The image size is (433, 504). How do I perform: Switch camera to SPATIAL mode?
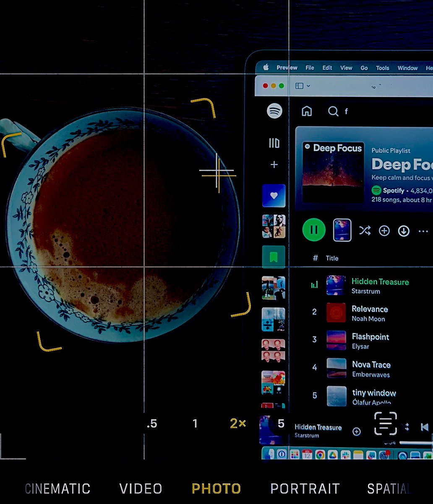388,489
